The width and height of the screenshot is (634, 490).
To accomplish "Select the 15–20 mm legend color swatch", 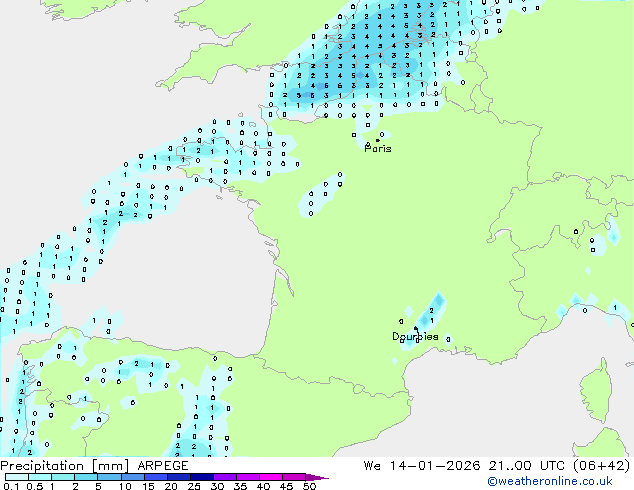I will click(x=155, y=477).
